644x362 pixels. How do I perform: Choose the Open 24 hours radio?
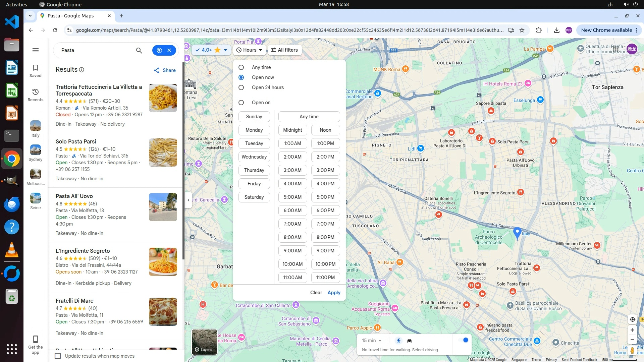pos(241,87)
